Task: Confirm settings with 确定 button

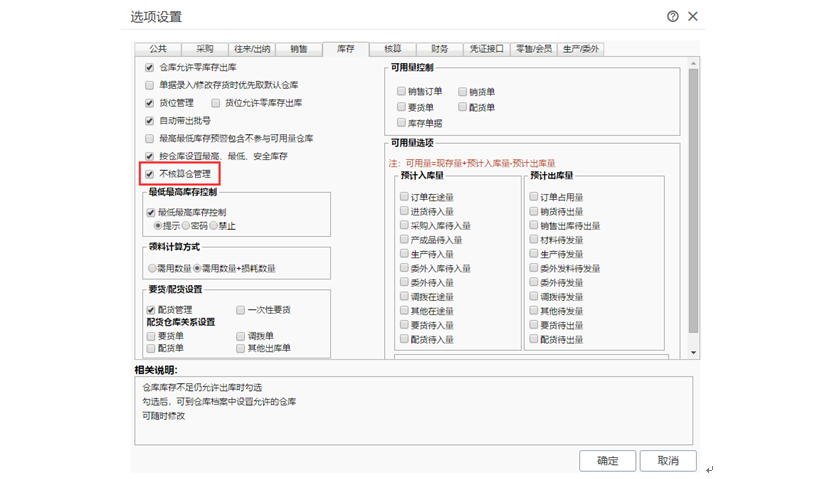Action: 607,461
